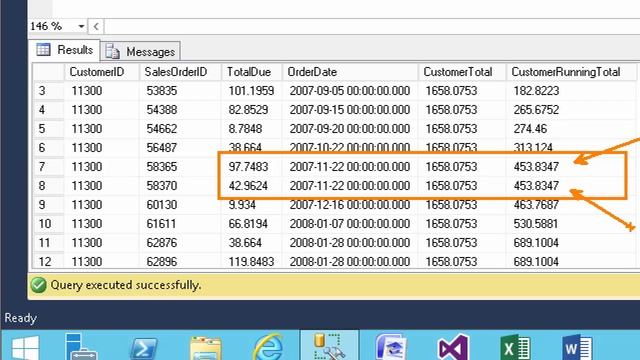640x360 pixels.
Task: Open Excel from the taskbar
Action: click(x=515, y=348)
